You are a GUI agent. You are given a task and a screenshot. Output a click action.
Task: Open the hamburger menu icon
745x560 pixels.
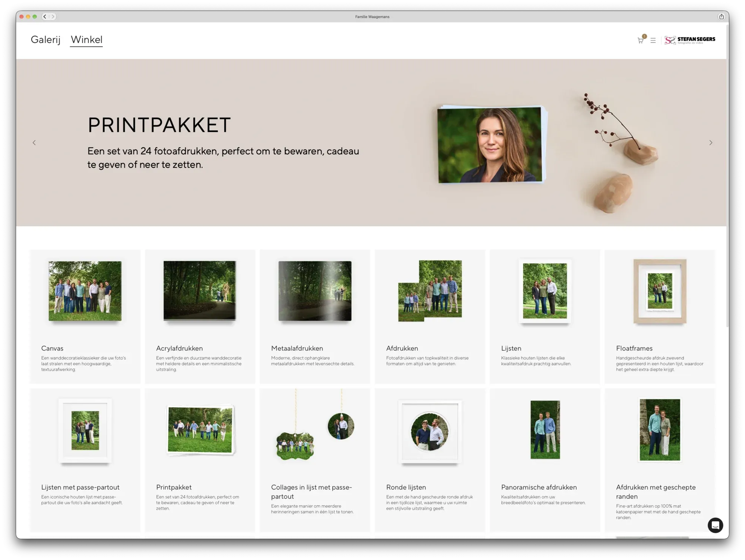click(x=653, y=40)
